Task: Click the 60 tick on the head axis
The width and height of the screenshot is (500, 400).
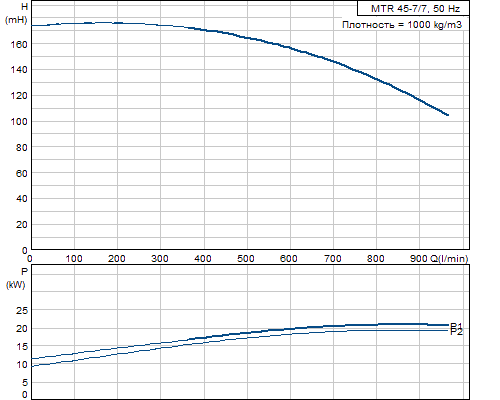Action: click(22, 173)
